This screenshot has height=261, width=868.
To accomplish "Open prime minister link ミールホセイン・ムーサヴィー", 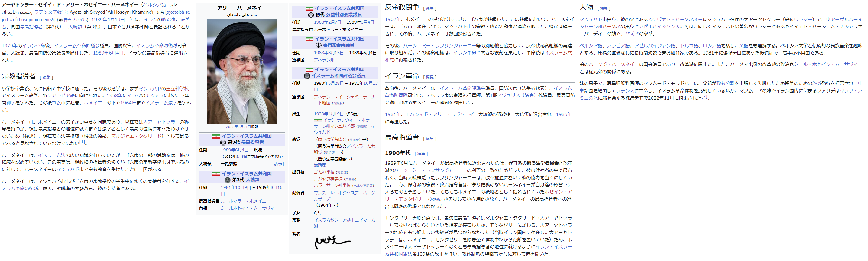I will tap(249, 209).
